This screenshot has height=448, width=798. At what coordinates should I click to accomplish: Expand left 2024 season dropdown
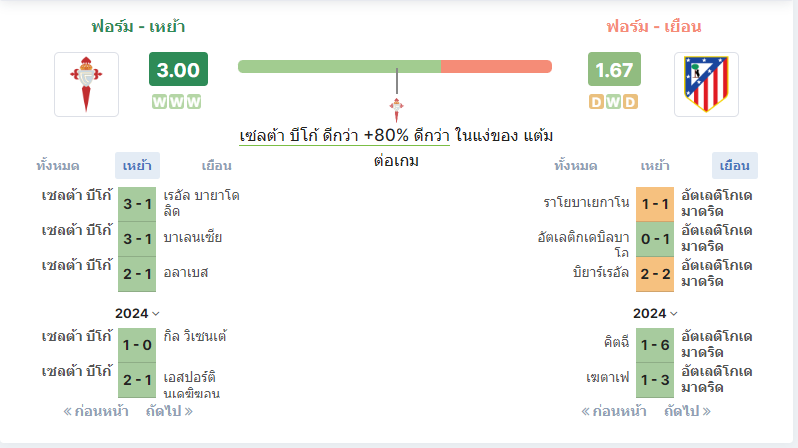137,313
